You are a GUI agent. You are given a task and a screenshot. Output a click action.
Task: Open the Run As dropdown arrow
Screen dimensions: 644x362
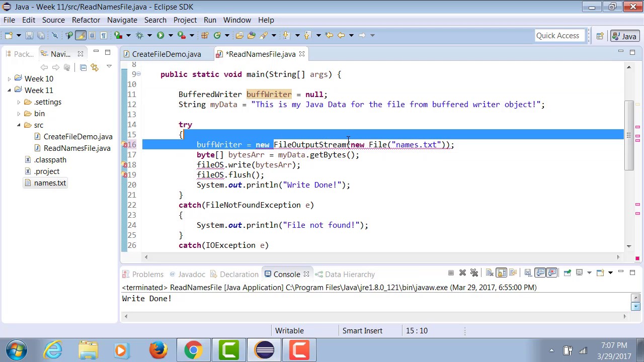(x=171, y=35)
